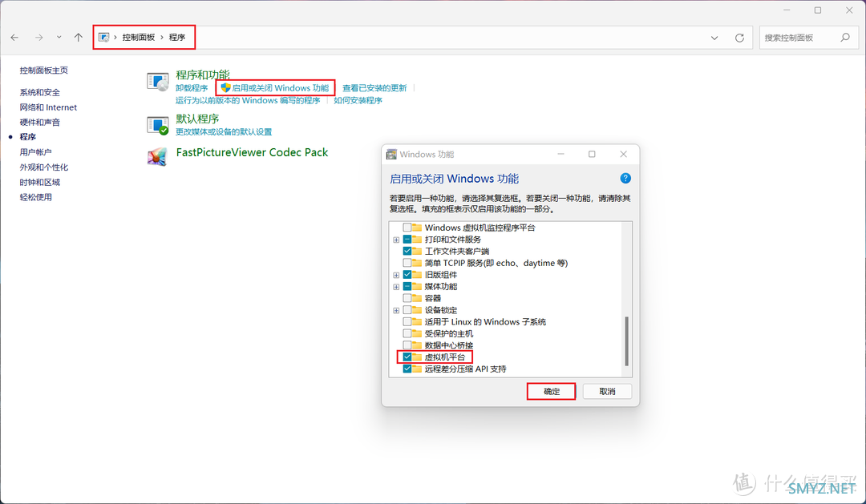This screenshot has width=866, height=504.
Task: Open 外观和个性化 category
Action: (43, 167)
